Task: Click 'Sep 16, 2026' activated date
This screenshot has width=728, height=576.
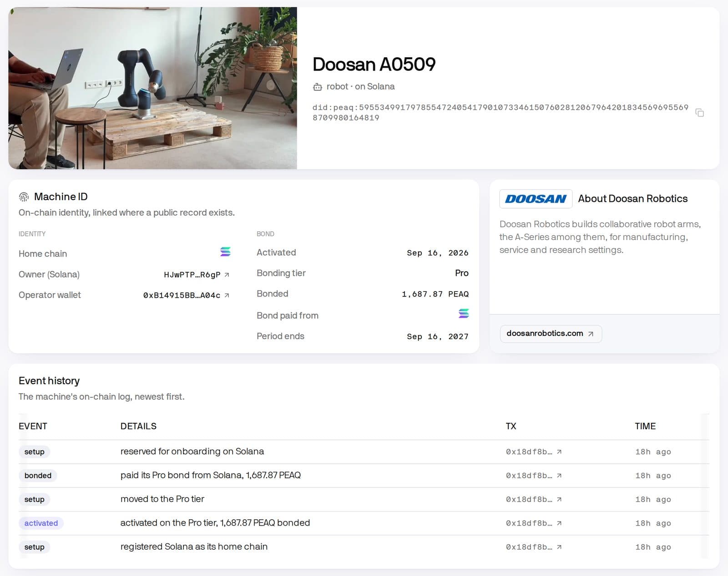Action: point(437,253)
